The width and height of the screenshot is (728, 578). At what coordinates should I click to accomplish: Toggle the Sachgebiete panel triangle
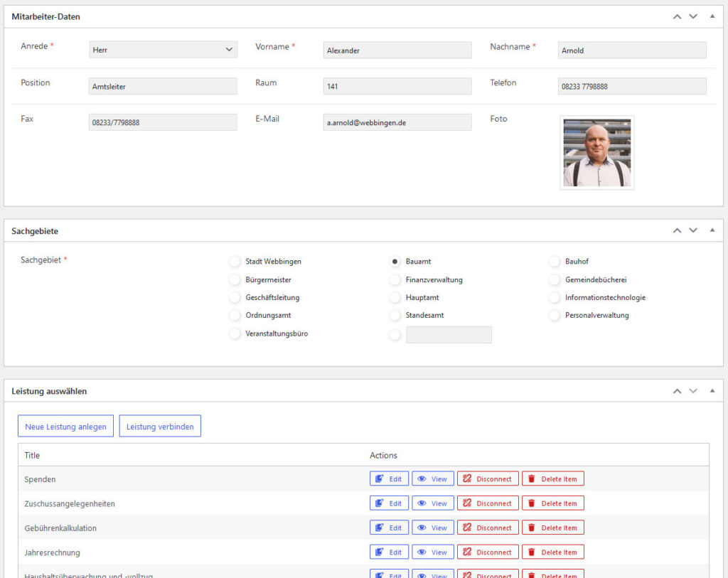(712, 230)
